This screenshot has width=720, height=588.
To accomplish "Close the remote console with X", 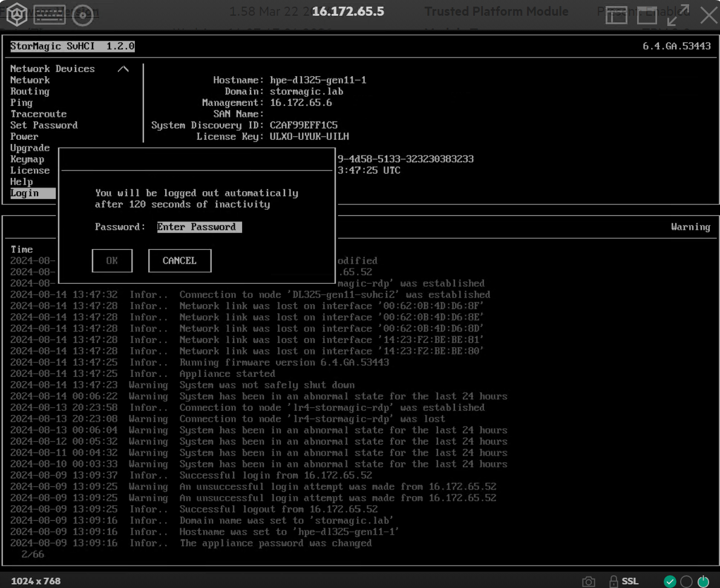I will coord(709,15).
